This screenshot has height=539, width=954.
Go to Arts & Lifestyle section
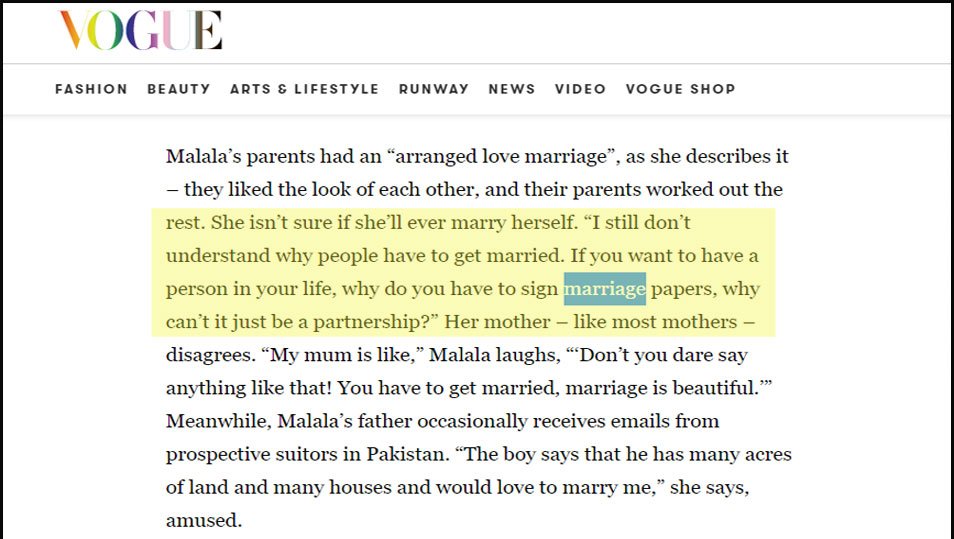[x=304, y=89]
